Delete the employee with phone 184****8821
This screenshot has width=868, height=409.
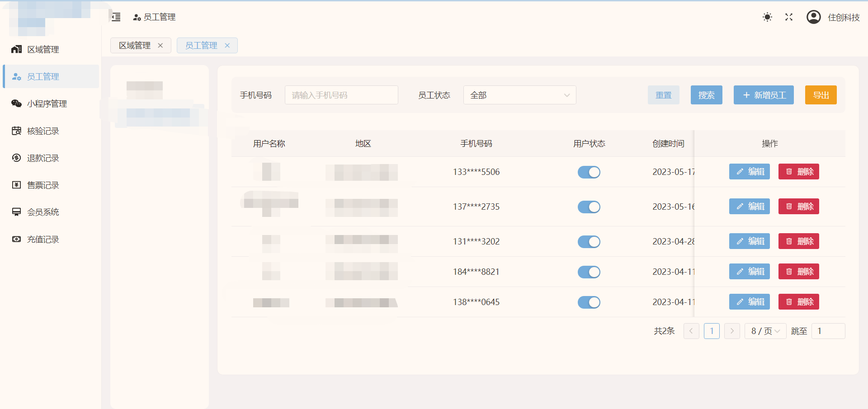[x=799, y=272]
